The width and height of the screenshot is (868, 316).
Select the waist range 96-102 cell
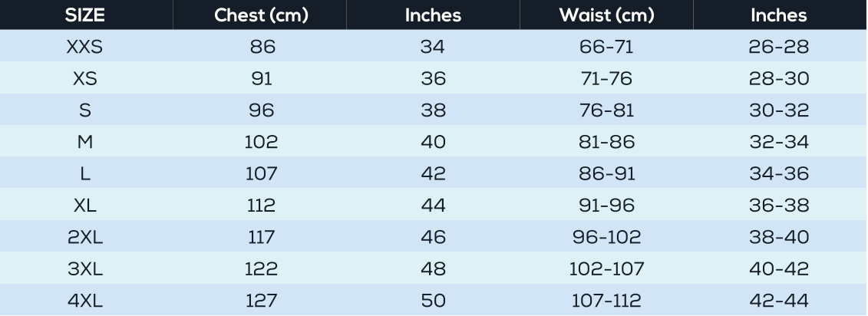pos(607,237)
